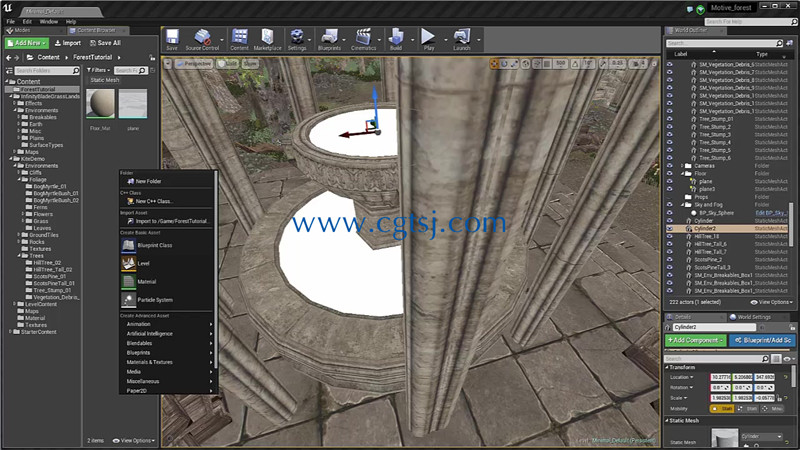Click the Save toolbar icon

(x=172, y=39)
